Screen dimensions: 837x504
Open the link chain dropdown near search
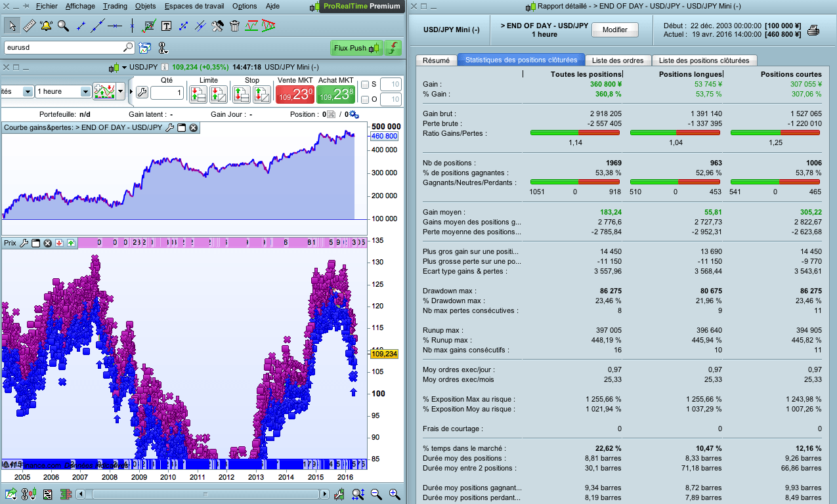(x=163, y=48)
